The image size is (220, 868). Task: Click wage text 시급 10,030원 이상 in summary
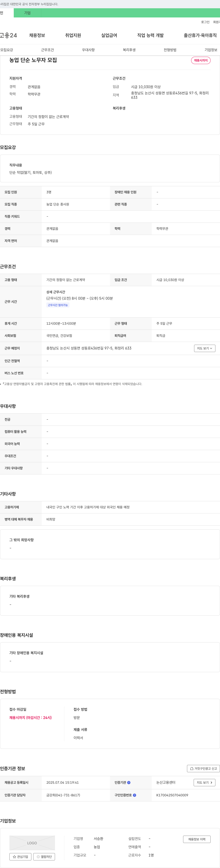click(x=146, y=87)
